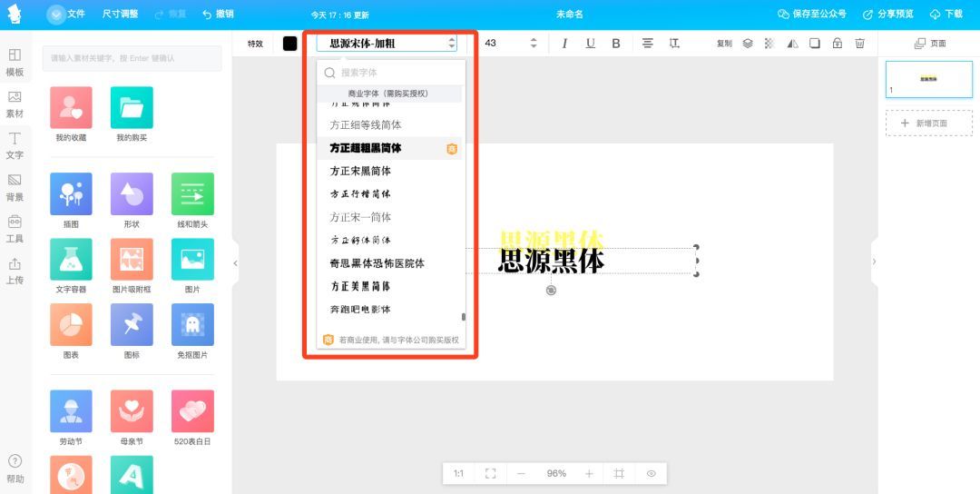Switch to the 模板 templates tab

point(15,63)
